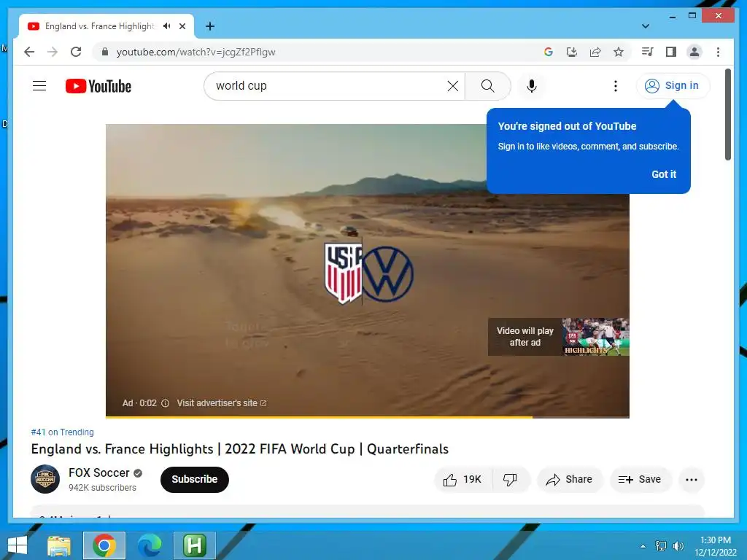Click the video title text
The height and width of the screenshot is (560, 747).
[x=239, y=449]
